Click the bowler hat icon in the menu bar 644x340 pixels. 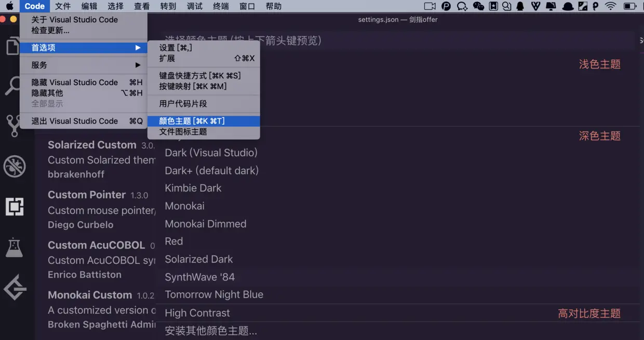coord(568,6)
